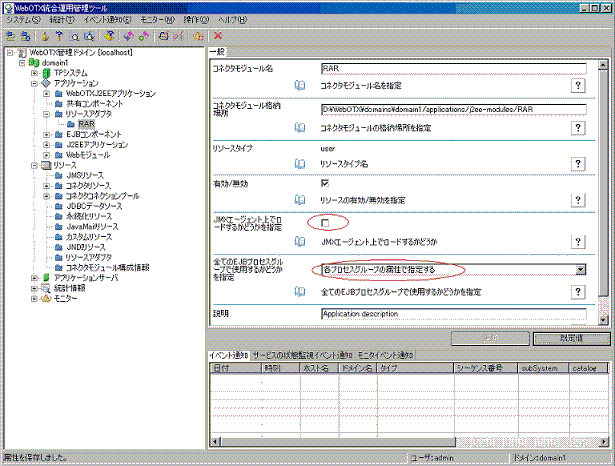The image size is (615, 466).
Task: Click the properties panel vertical scrollbar
Action: click(x=602, y=180)
